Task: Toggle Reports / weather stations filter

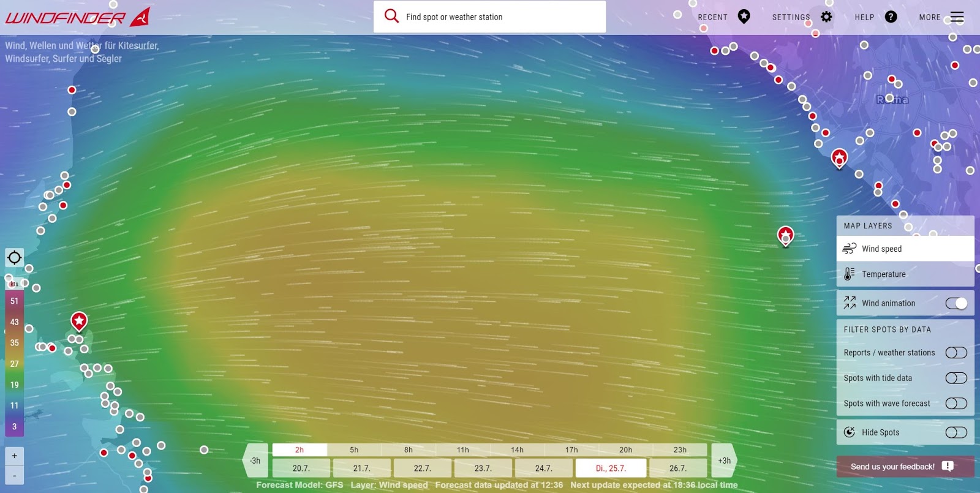Action: tap(956, 353)
